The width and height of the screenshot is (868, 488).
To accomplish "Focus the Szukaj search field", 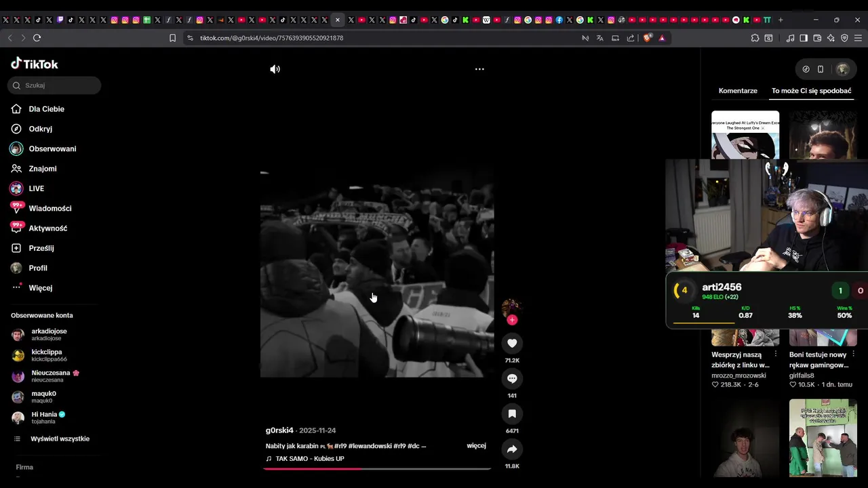I will click(54, 85).
